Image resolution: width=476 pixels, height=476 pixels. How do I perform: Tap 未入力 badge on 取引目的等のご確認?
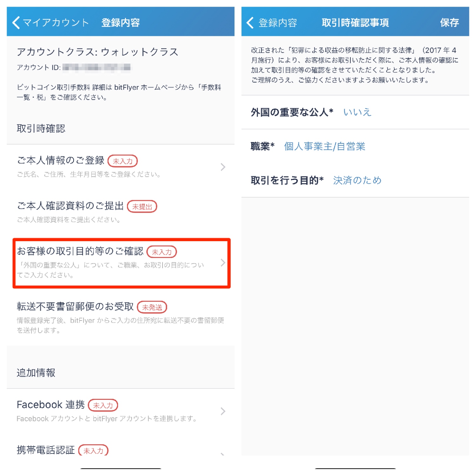pos(162,252)
